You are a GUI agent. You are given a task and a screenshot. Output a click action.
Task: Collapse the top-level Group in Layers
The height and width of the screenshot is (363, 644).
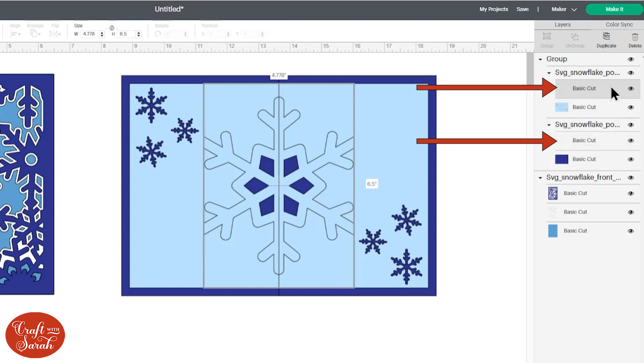point(541,59)
